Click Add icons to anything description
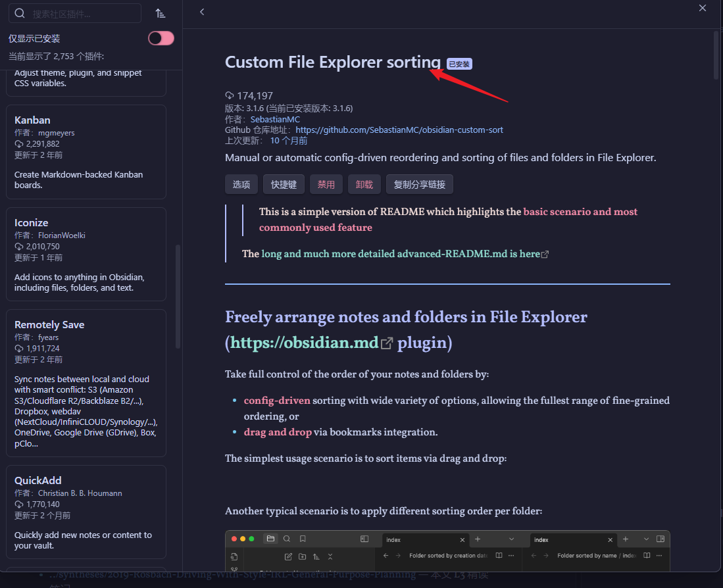The width and height of the screenshot is (723, 588). 80,282
